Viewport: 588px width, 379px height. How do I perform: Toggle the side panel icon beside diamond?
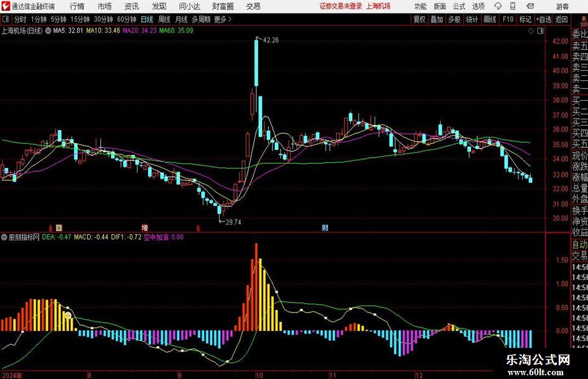coord(540,31)
